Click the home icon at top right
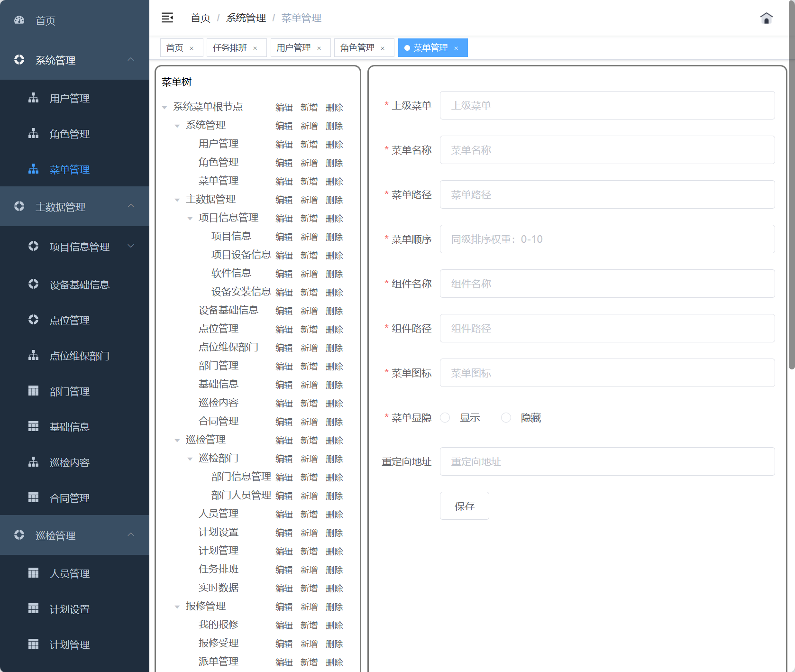 (766, 18)
